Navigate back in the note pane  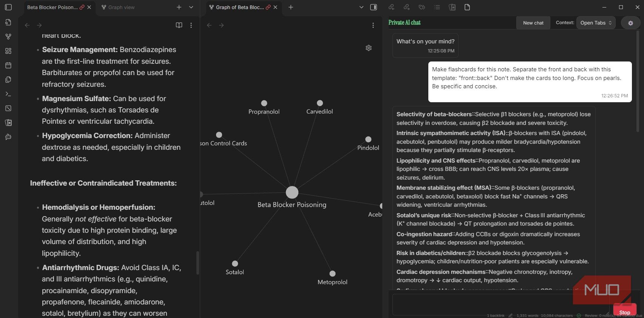point(27,25)
